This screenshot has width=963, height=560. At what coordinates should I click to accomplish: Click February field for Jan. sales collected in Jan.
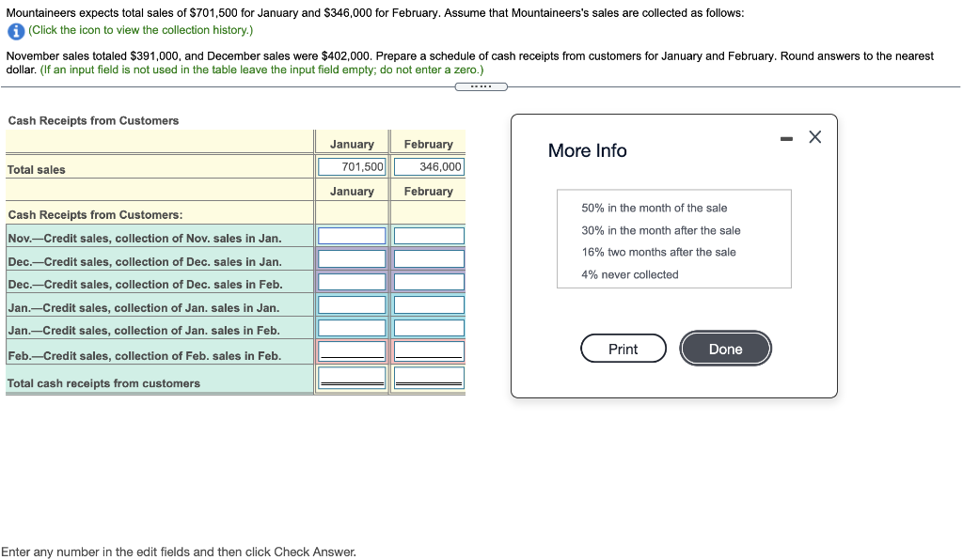pos(429,304)
